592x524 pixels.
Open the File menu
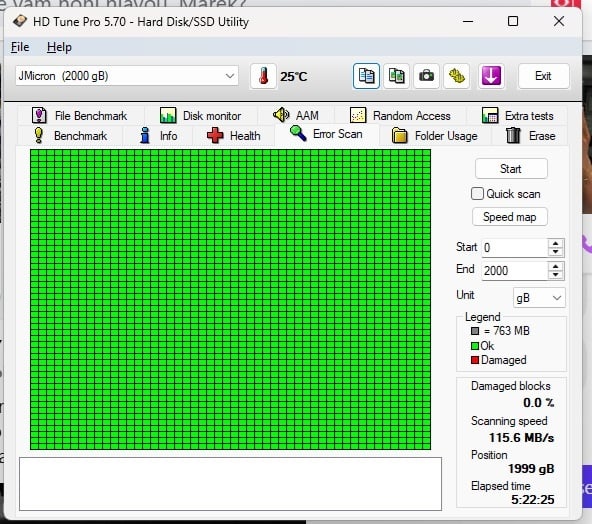click(x=20, y=47)
